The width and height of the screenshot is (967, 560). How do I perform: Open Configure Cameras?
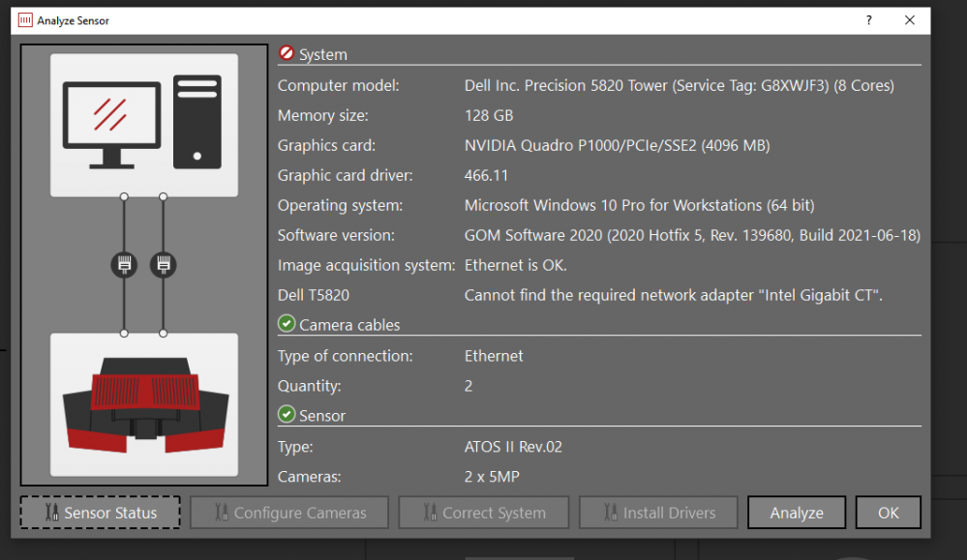click(289, 513)
